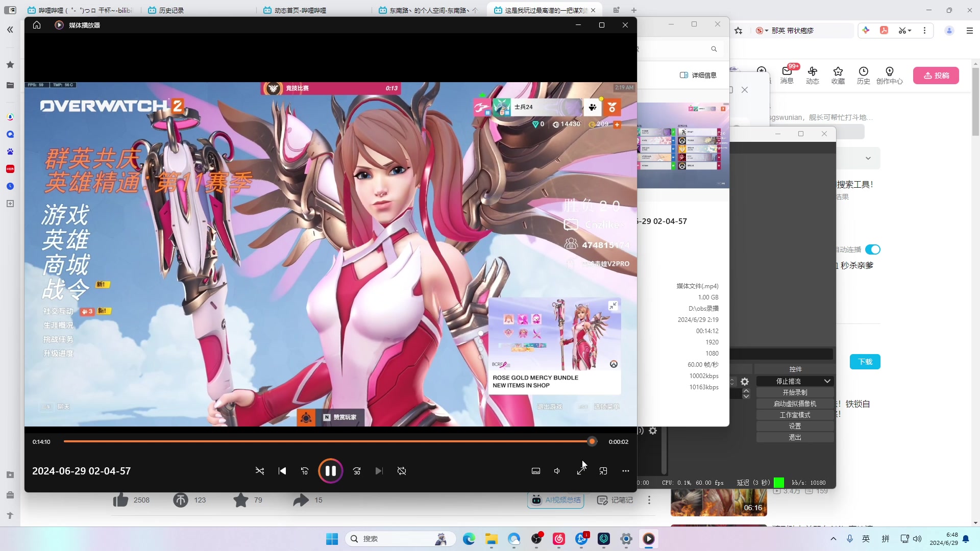Screen dimensions: 980x551
Task: Click the media player seek bar handle
Action: 592,441
